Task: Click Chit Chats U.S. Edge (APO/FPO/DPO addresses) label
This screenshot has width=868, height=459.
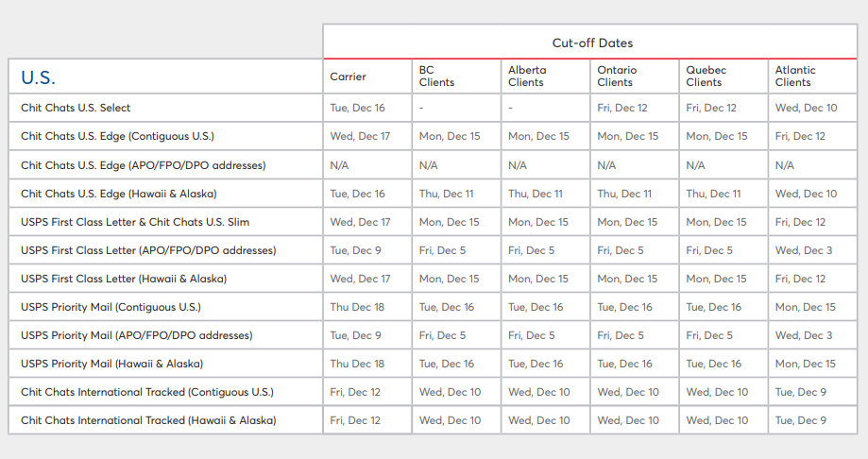Action: [x=143, y=165]
